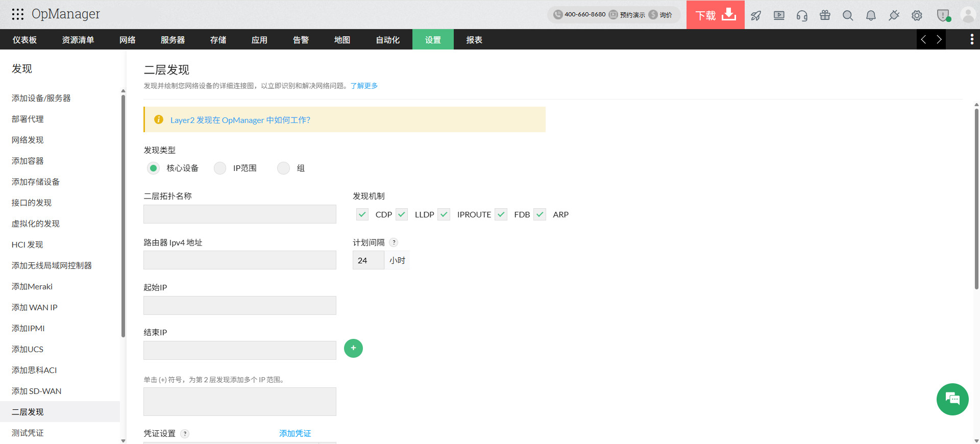Open Layer2 发现在 OpManager 中如何工作 link
980x444 pixels.
(240, 120)
